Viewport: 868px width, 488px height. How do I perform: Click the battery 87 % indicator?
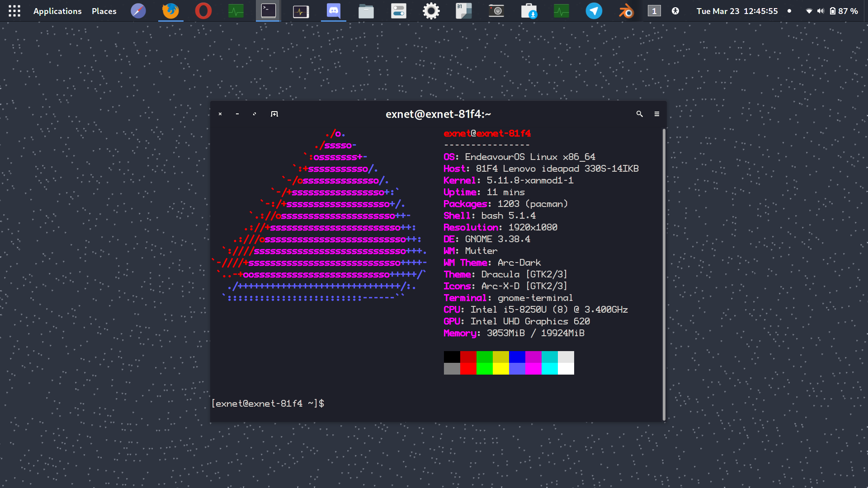click(844, 11)
